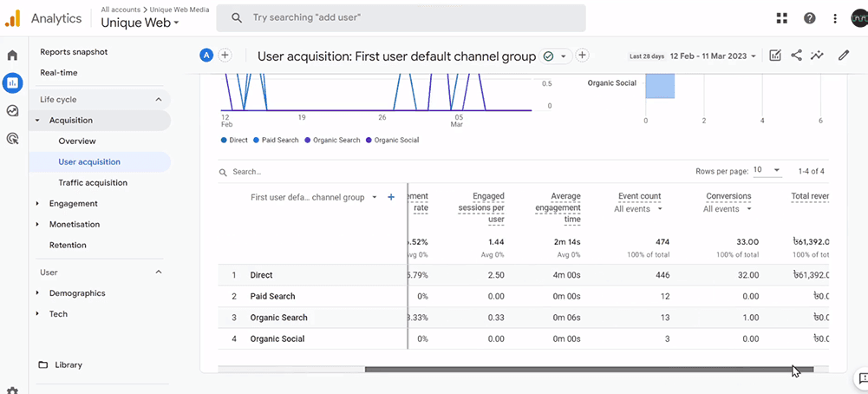This screenshot has height=394, width=868.
Task: Open the Retention report
Action: pos(68,245)
